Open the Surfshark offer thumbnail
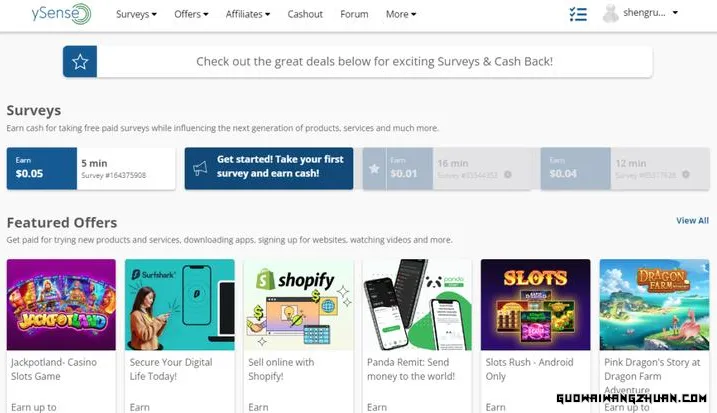Viewport: 717px width, 413px height. tap(180, 305)
